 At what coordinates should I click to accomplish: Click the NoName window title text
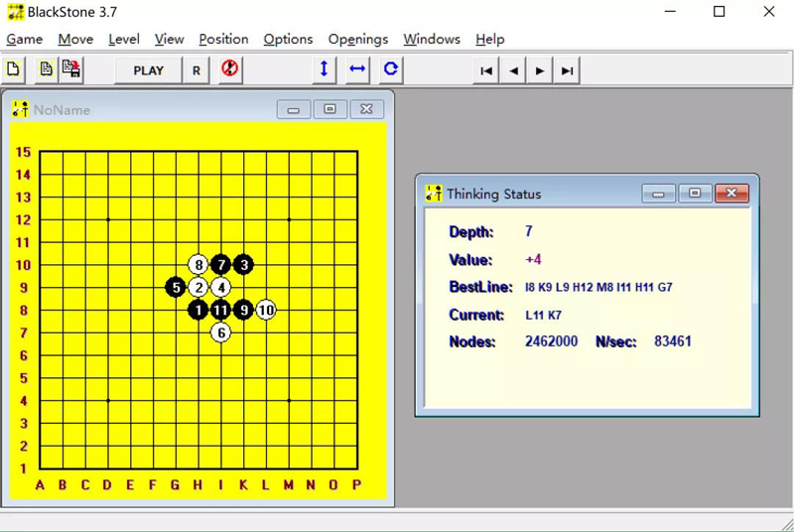[x=62, y=110]
